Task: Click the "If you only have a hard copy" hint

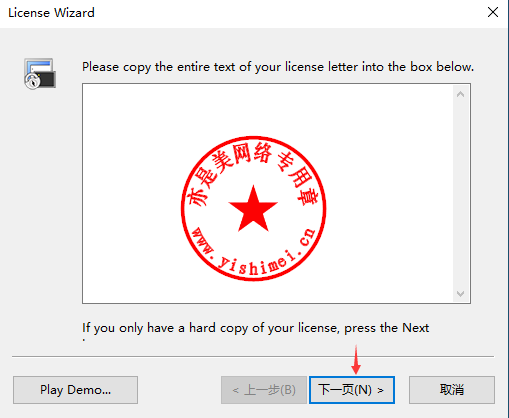Action: (x=255, y=328)
